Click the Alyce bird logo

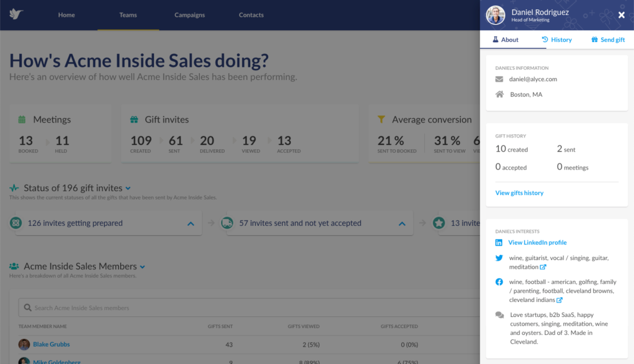(x=16, y=14)
